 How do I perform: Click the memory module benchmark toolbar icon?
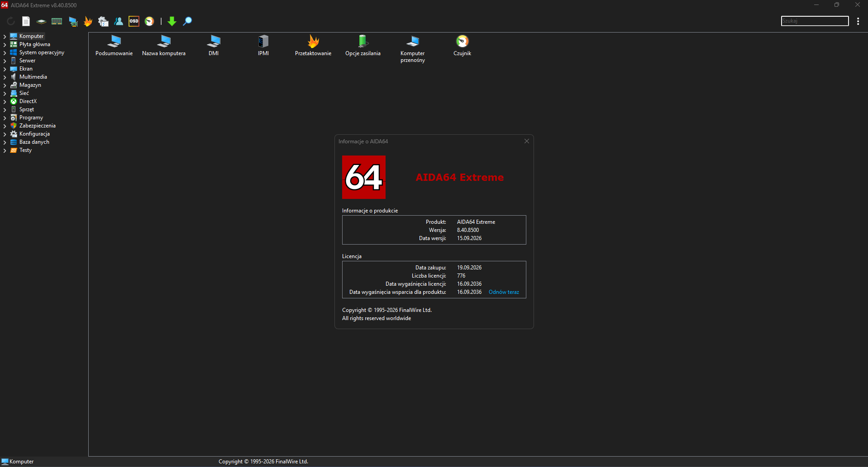pos(57,21)
